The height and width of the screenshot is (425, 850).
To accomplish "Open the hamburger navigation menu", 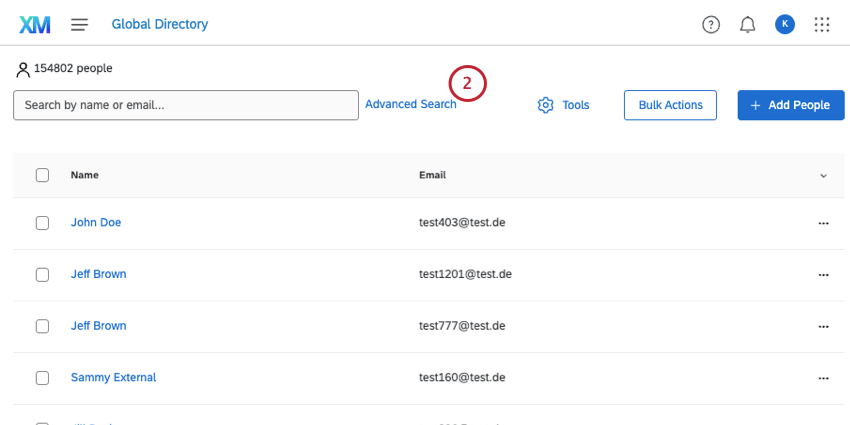I will click(80, 24).
